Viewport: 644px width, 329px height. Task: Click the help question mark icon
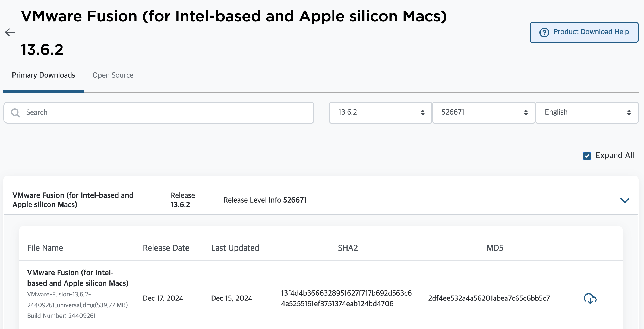[544, 32]
